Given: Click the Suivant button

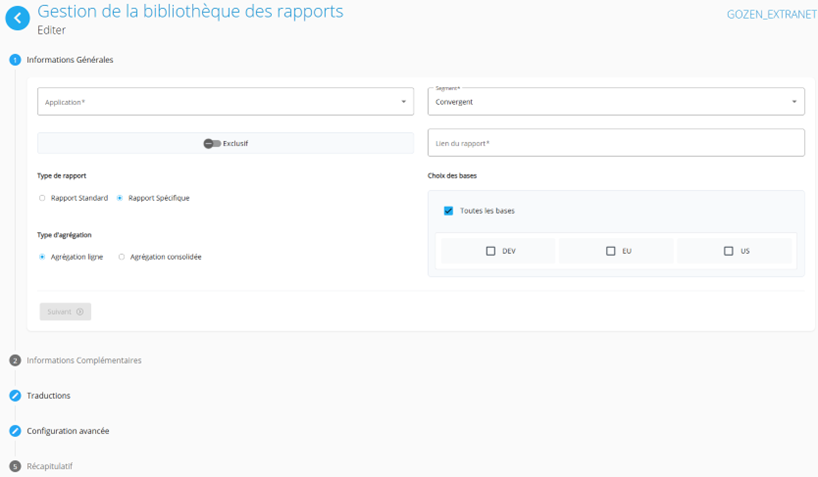Looking at the screenshot, I should (x=65, y=312).
